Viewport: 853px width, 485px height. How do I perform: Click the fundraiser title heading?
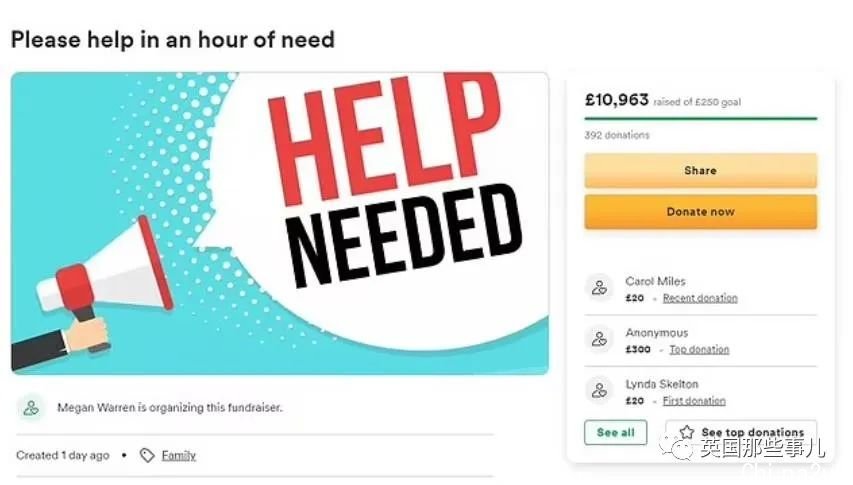[172, 40]
